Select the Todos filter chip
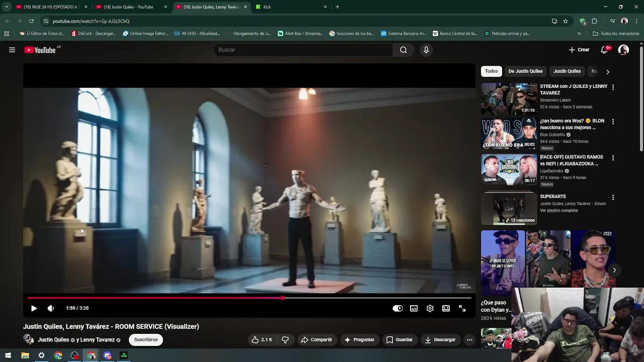The height and width of the screenshot is (362, 644). click(492, 71)
